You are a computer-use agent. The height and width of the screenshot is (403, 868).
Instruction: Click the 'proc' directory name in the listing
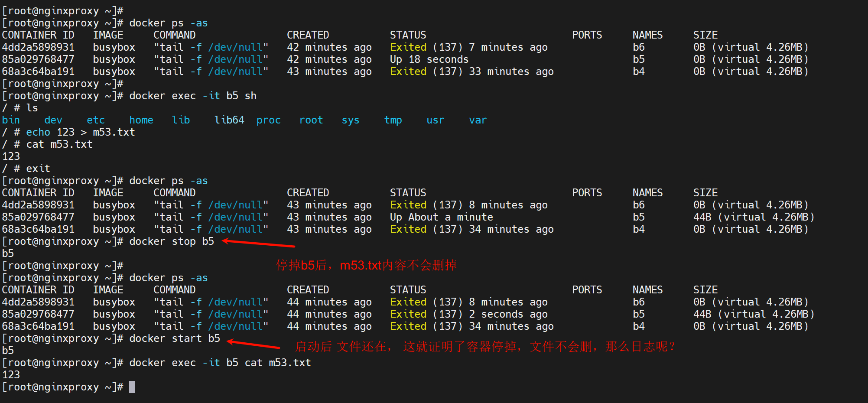[x=268, y=120]
